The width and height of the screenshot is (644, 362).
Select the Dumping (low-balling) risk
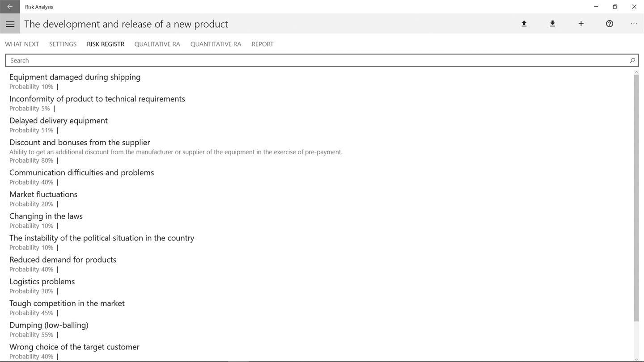(49, 325)
